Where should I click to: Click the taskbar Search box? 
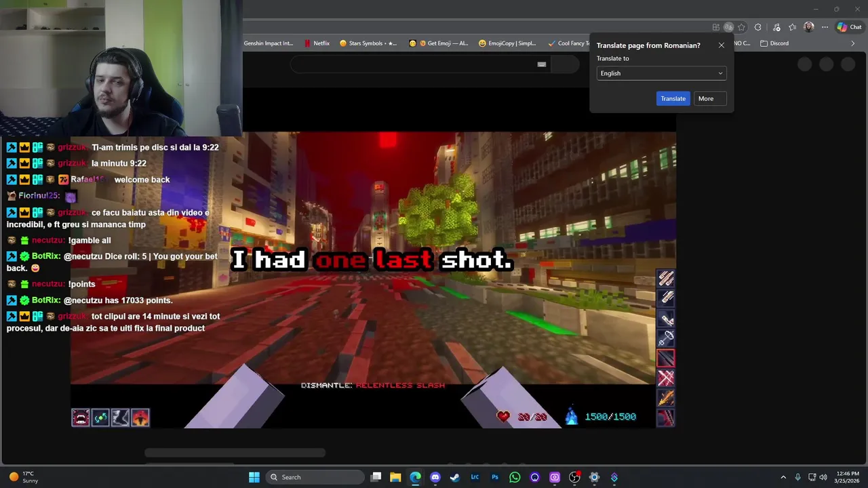coord(315,477)
